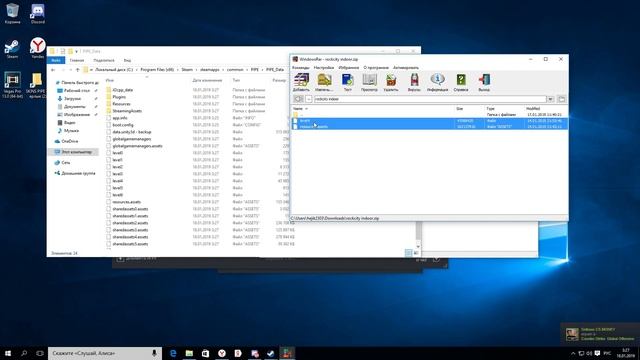Click the Steam icon on the taskbar
Viewport: 640px width, 360px height.
click(x=271, y=353)
